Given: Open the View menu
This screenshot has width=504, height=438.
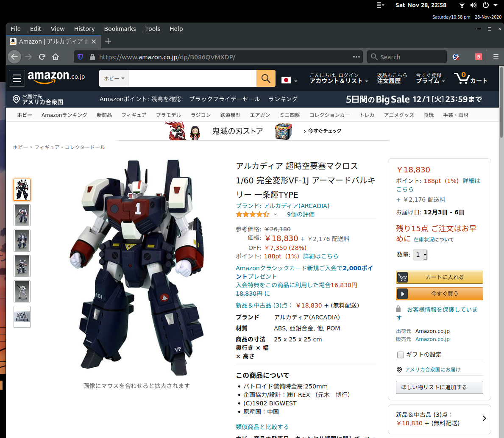Looking at the screenshot, I should (58, 28).
